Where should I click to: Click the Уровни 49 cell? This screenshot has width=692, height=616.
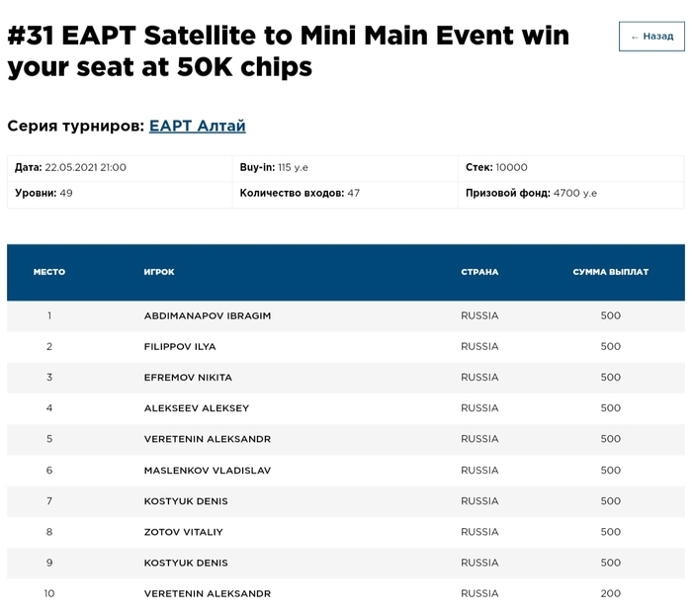[x=43, y=194]
